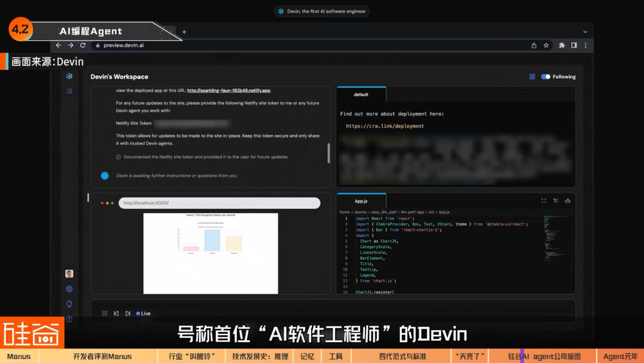
Task: Reload the preview.devin.ai page
Action: pyautogui.click(x=82, y=45)
